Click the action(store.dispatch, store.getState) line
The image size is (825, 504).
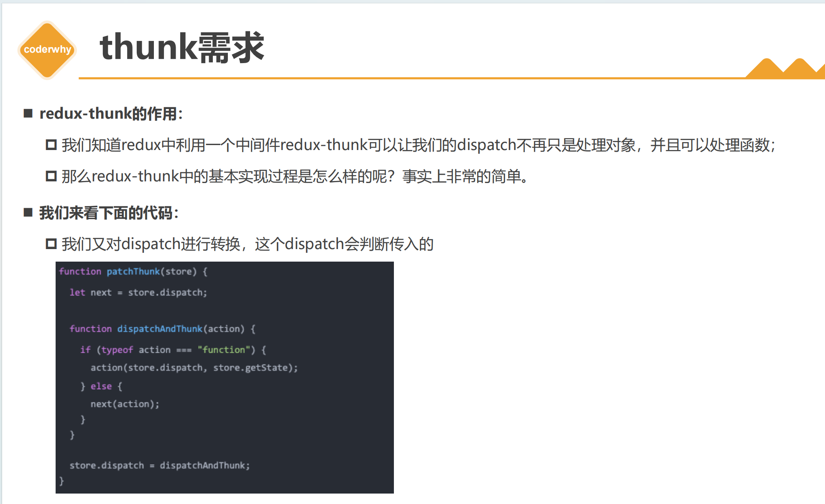coord(194,368)
